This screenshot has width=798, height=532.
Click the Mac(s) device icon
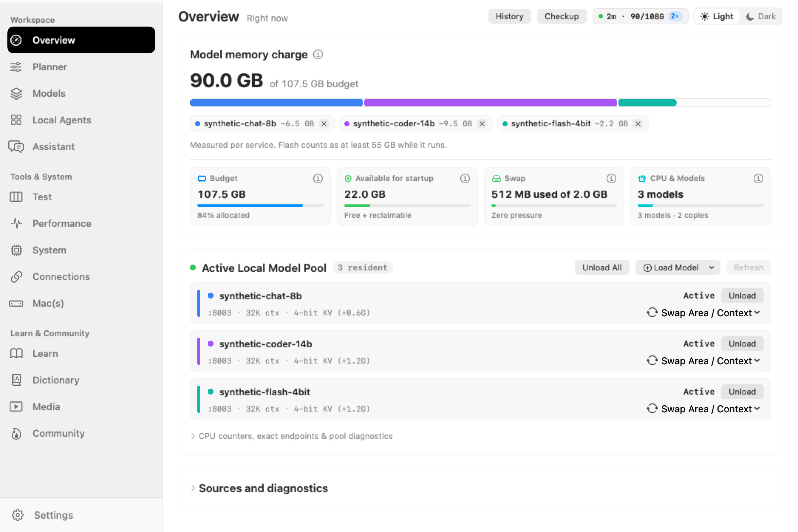click(x=16, y=303)
